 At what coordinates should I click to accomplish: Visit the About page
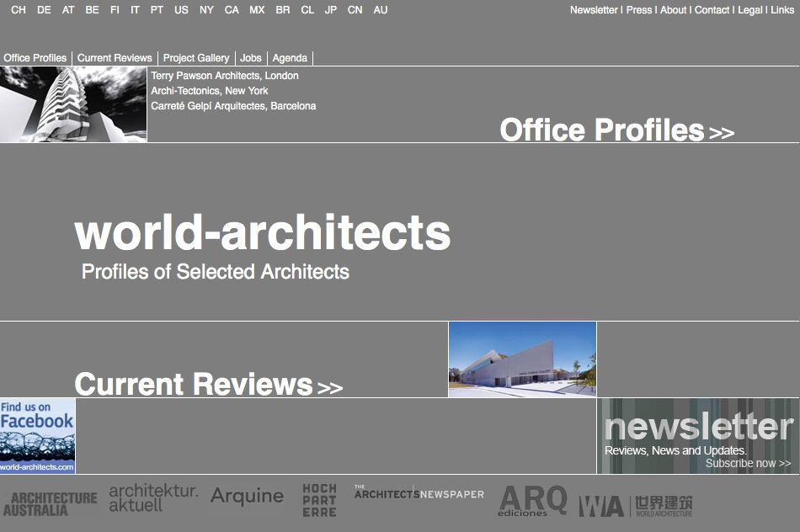click(674, 10)
